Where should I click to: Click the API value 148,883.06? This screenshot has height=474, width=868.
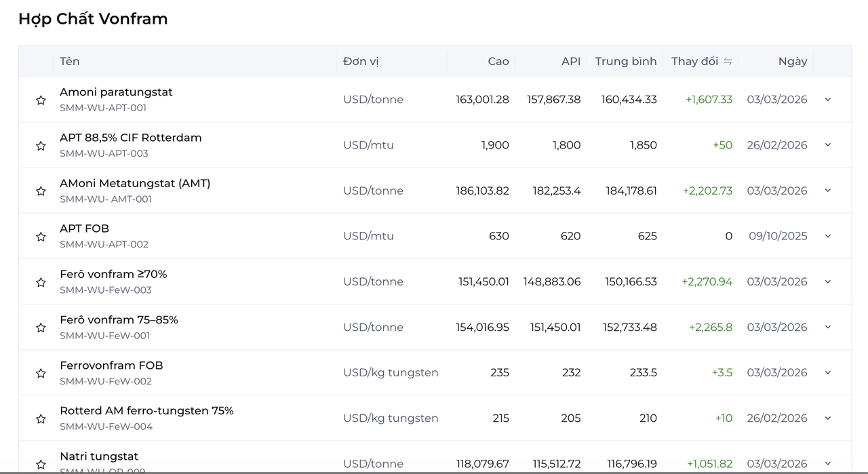point(552,281)
